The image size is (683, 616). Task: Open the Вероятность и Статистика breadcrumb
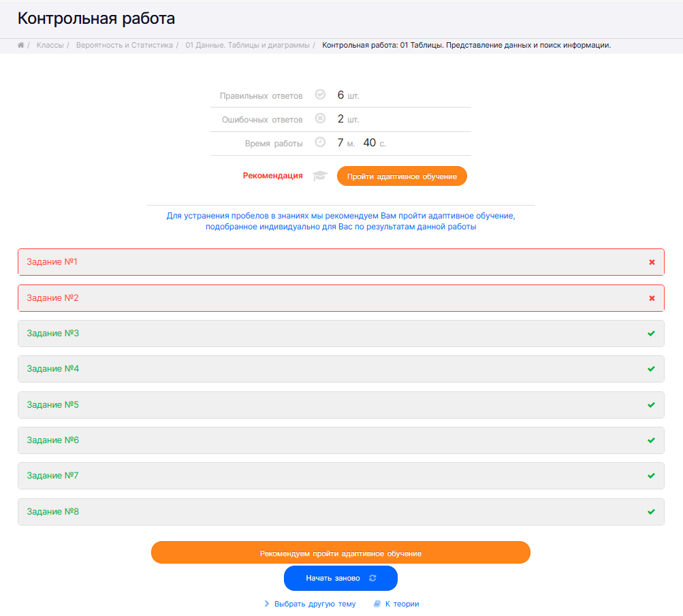tap(124, 46)
